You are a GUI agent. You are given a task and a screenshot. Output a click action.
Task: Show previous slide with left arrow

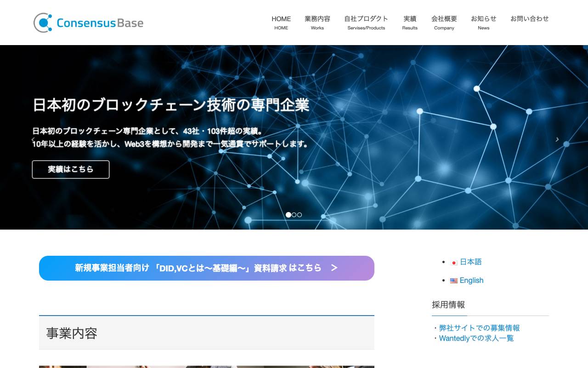pos(33,139)
